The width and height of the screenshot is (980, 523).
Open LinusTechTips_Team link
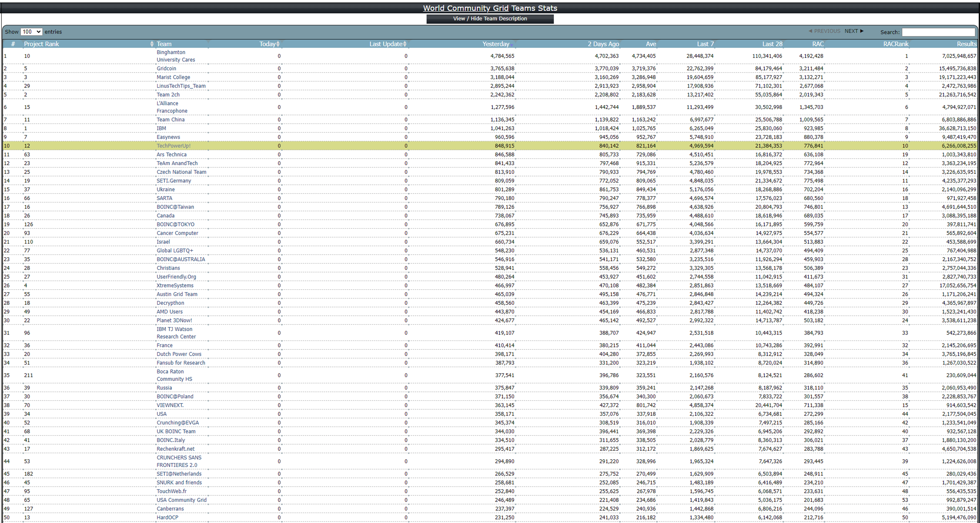pos(181,86)
